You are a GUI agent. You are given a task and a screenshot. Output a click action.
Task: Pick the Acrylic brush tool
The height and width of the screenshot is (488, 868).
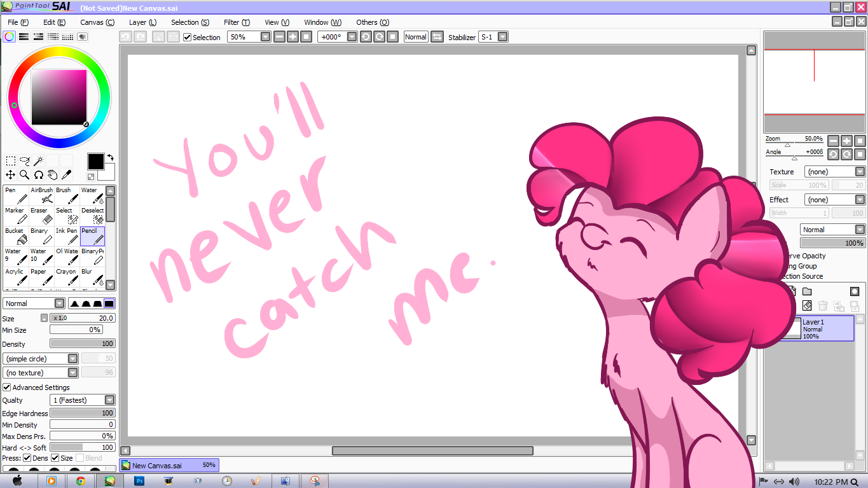pos(16,277)
